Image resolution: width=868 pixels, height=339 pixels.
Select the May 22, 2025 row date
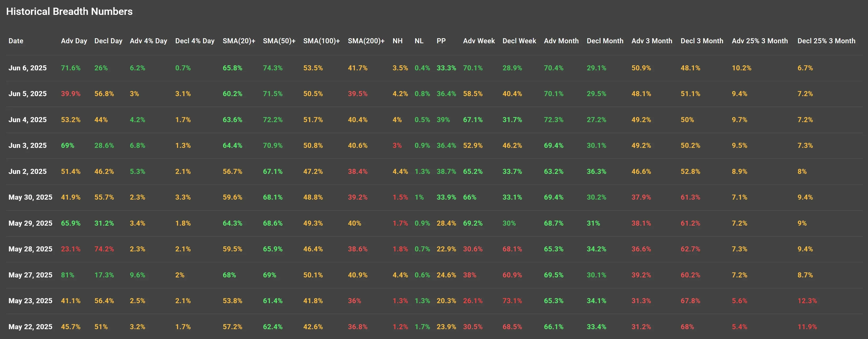point(30,327)
